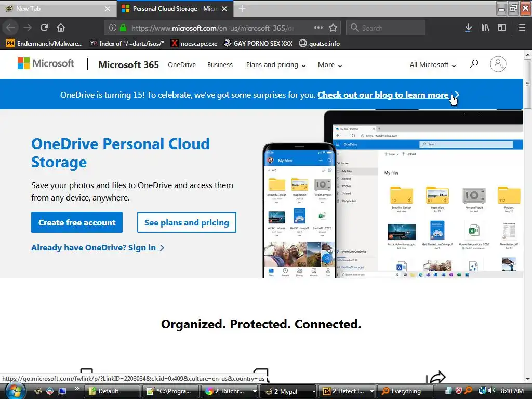Image resolution: width=532 pixels, height=399 pixels.
Task: Open the Index of /~dartz/isos/ bookmark
Action: click(127, 44)
